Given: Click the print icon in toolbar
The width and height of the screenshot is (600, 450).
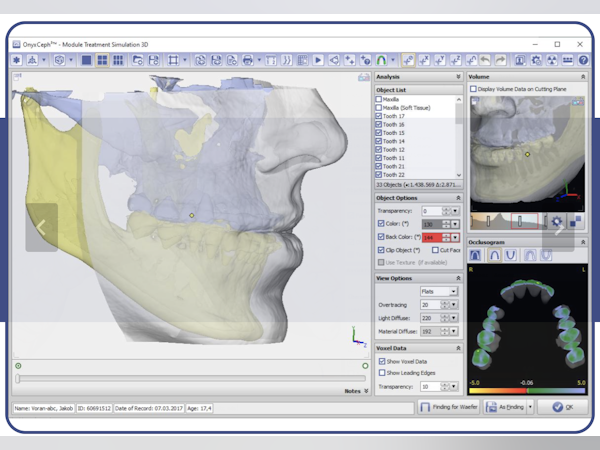Looking at the screenshot, I should (x=248, y=60).
